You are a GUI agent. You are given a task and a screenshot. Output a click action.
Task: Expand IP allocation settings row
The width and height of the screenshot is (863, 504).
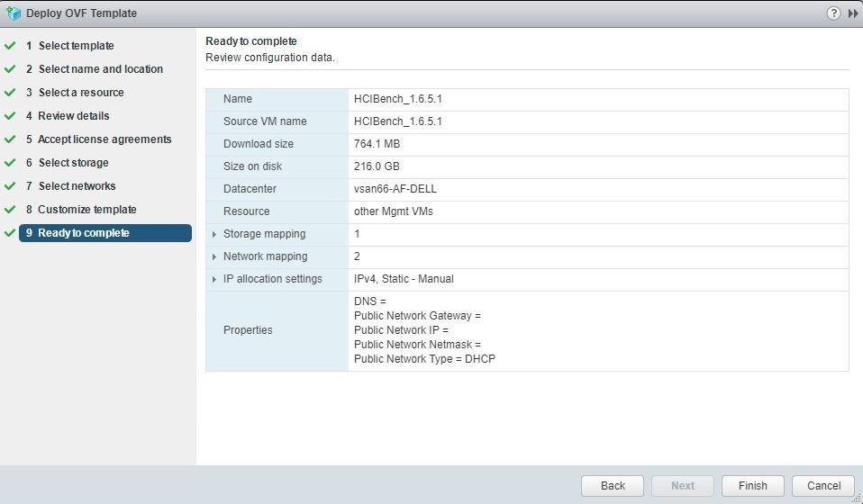[214, 279]
